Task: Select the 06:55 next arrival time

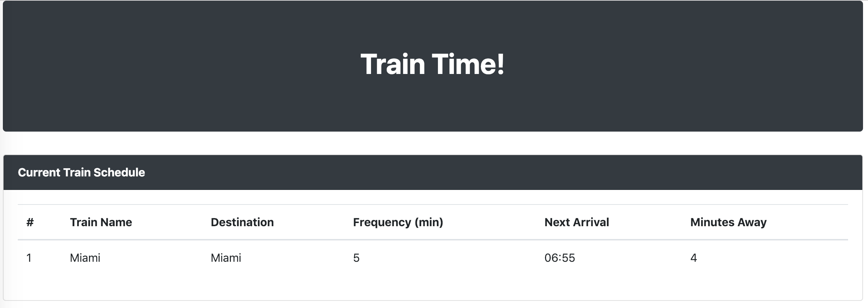Action: point(560,257)
